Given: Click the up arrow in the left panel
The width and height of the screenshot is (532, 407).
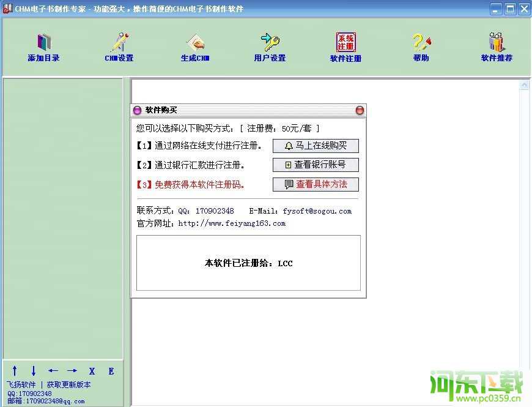Looking at the screenshot, I should [15, 371].
